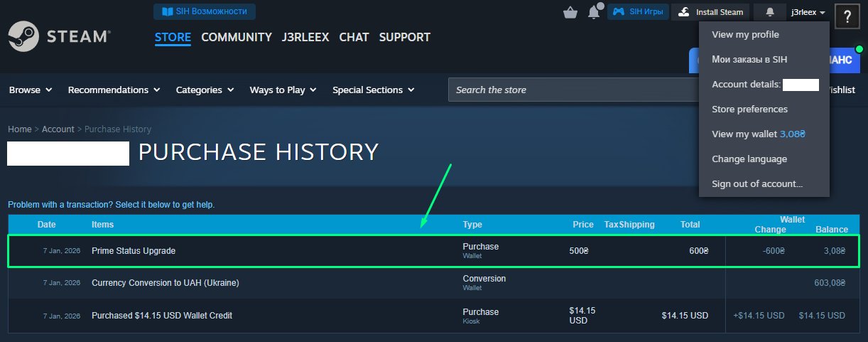This screenshot has height=342, width=868.
Task: Expand the Browse dropdown
Action: [x=31, y=90]
